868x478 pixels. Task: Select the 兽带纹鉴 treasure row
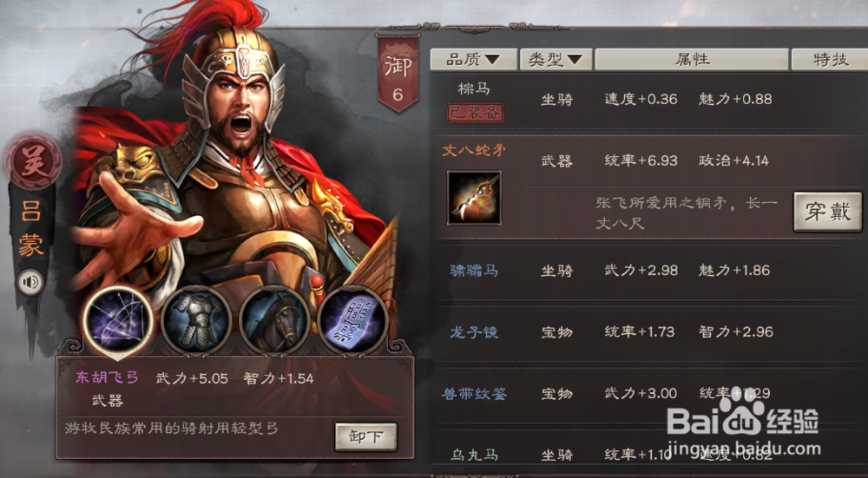tap(651, 394)
